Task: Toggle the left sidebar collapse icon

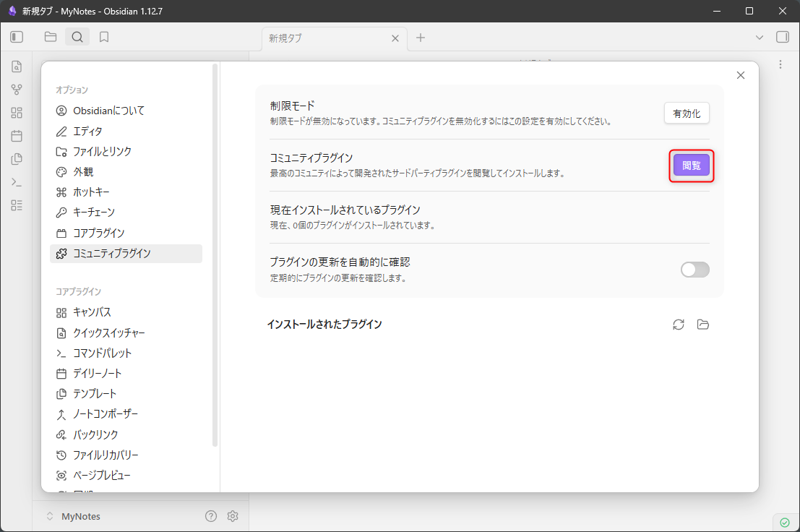Action: (x=17, y=37)
